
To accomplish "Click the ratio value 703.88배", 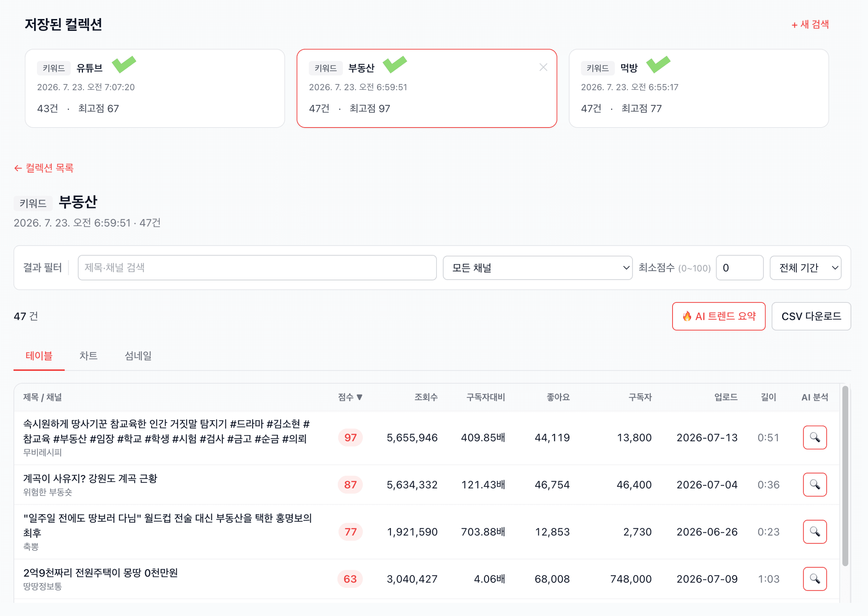I will (x=483, y=532).
